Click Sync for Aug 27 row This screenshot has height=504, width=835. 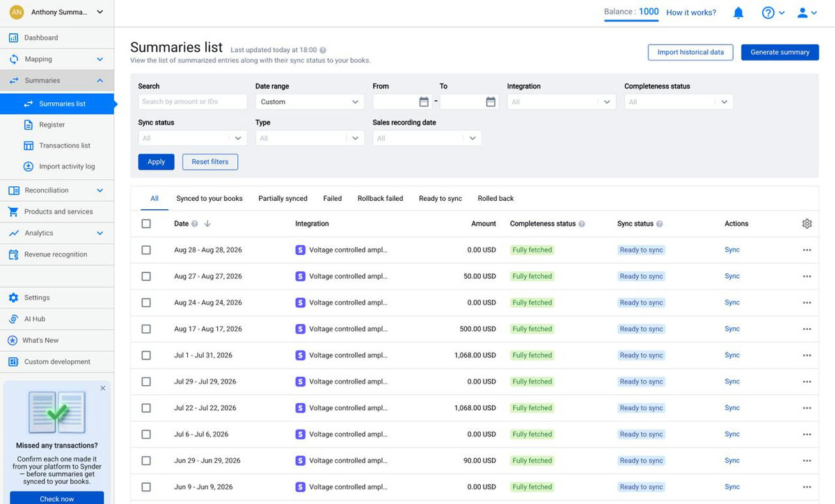pyautogui.click(x=732, y=277)
